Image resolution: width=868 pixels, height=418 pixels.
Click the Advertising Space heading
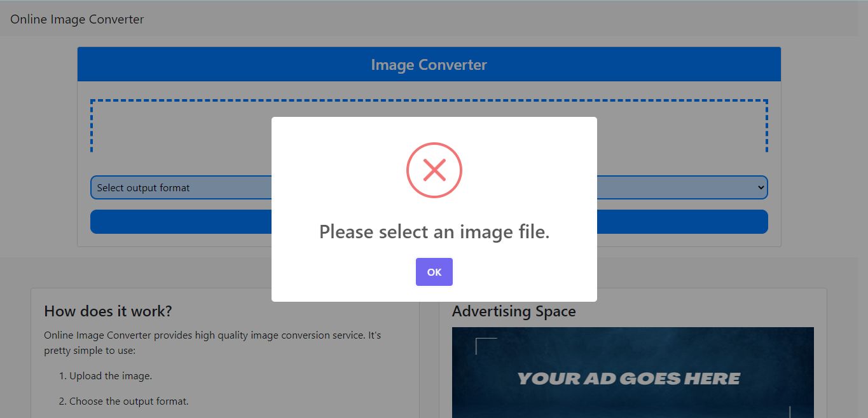pyautogui.click(x=514, y=311)
